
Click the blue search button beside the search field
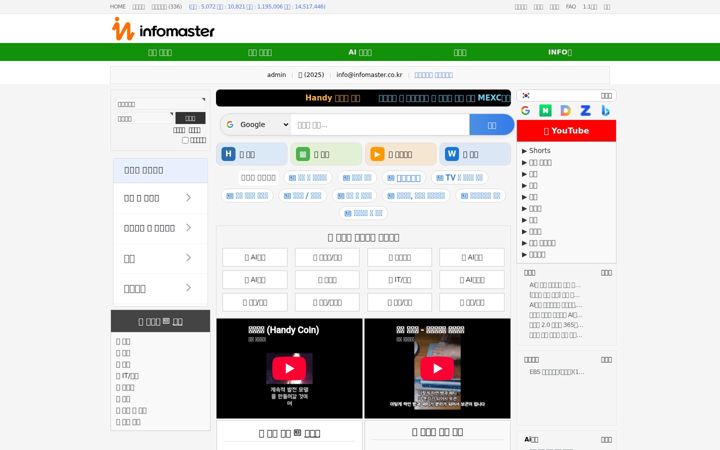click(x=491, y=125)
